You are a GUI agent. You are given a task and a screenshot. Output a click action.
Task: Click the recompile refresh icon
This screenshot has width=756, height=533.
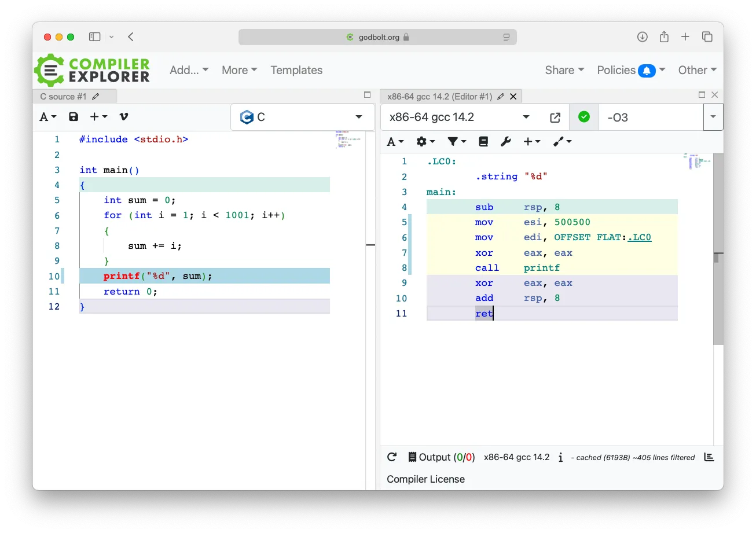coord(392,457)
